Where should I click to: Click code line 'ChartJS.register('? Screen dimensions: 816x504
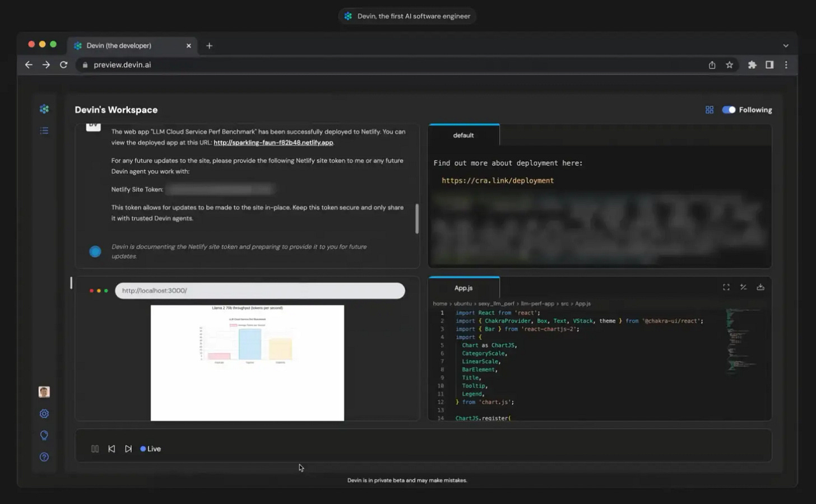click(483, 418)
